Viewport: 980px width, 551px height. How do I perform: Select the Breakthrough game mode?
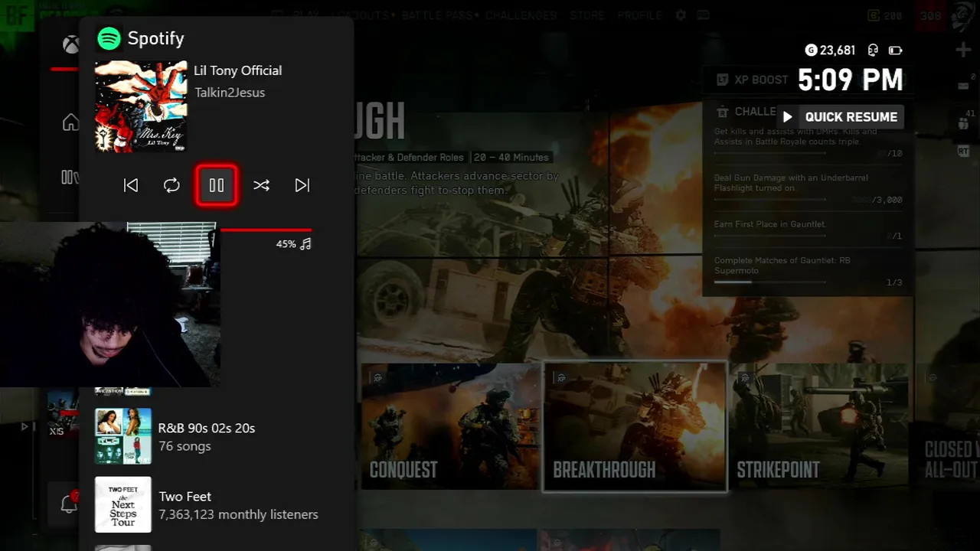click(635, 426)
